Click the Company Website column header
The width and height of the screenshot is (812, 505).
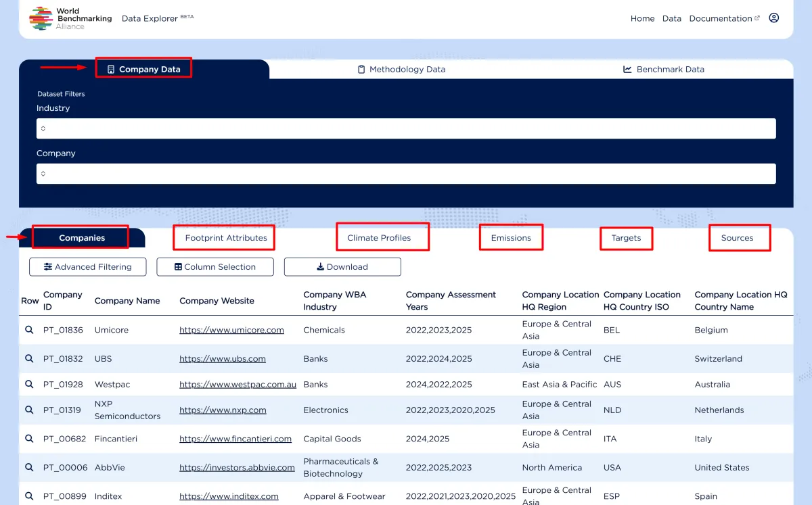(x=217, y=301)
